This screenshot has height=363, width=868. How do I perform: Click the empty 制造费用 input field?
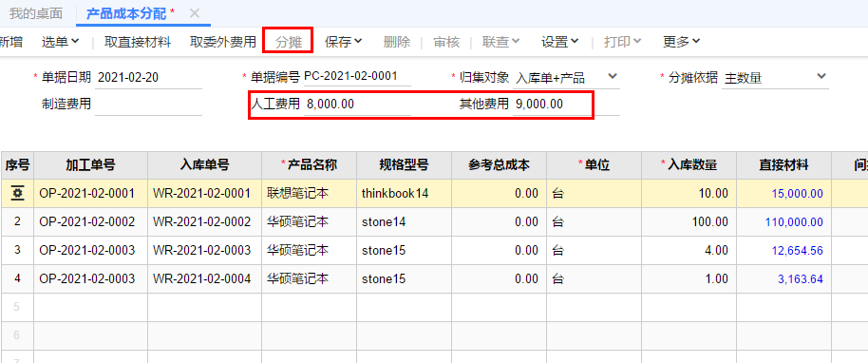pyautogui.click(x=148, y=105)
